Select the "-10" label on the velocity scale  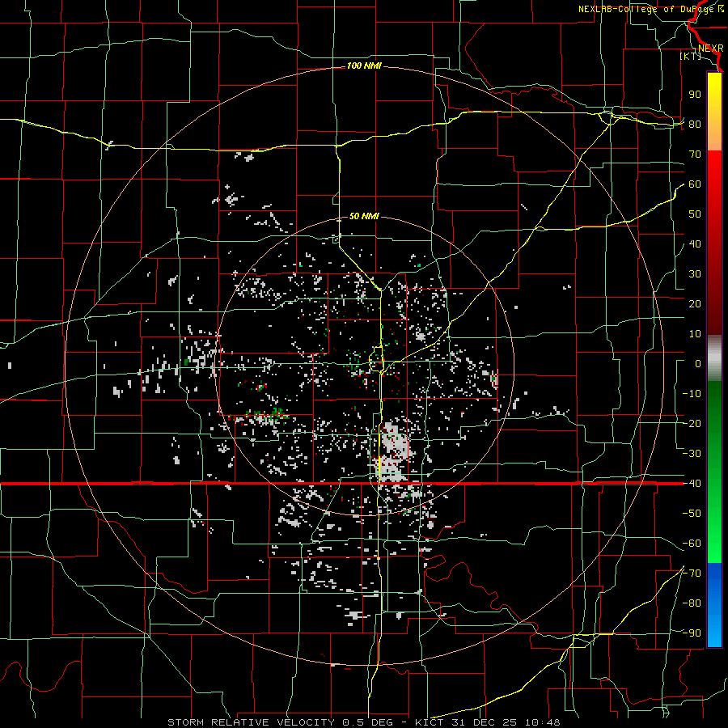[692, 394]
